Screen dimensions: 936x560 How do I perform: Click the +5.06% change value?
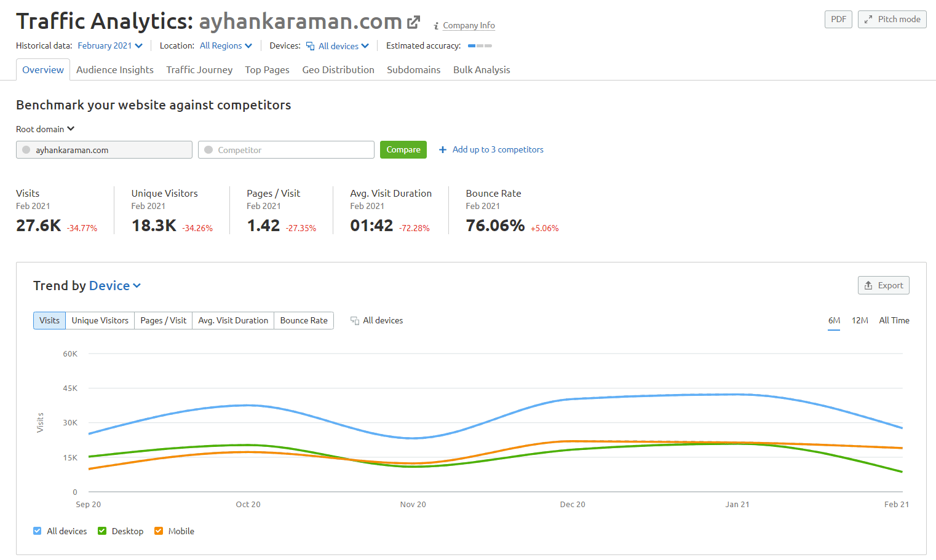(x=545, y=228)
